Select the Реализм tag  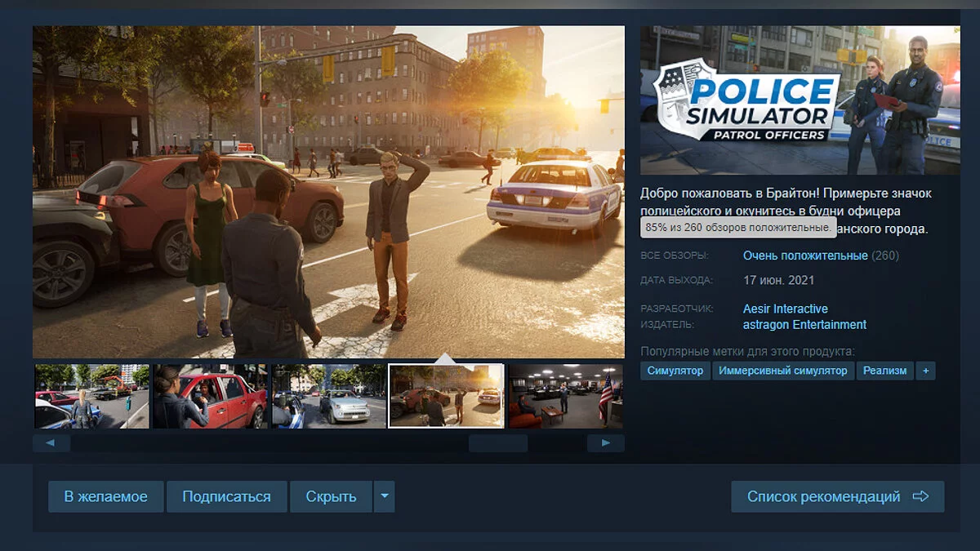click(885, 371)
